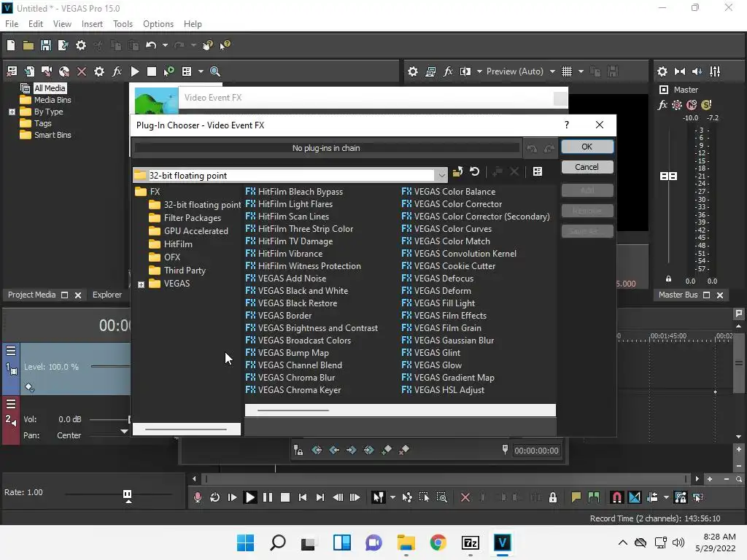Undo last action with the undo arrow
This screenshot has width=747, height=560.
pos(151,45)
